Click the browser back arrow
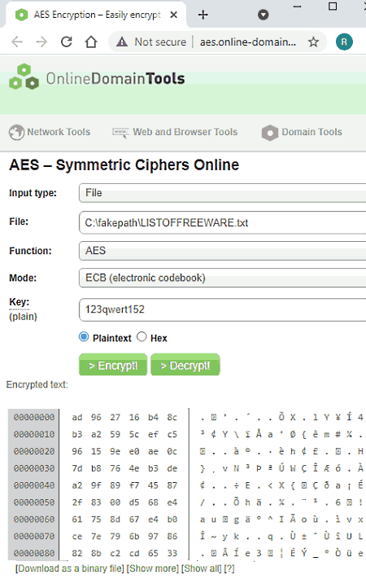Screen dimensions: 366x588 17,42
